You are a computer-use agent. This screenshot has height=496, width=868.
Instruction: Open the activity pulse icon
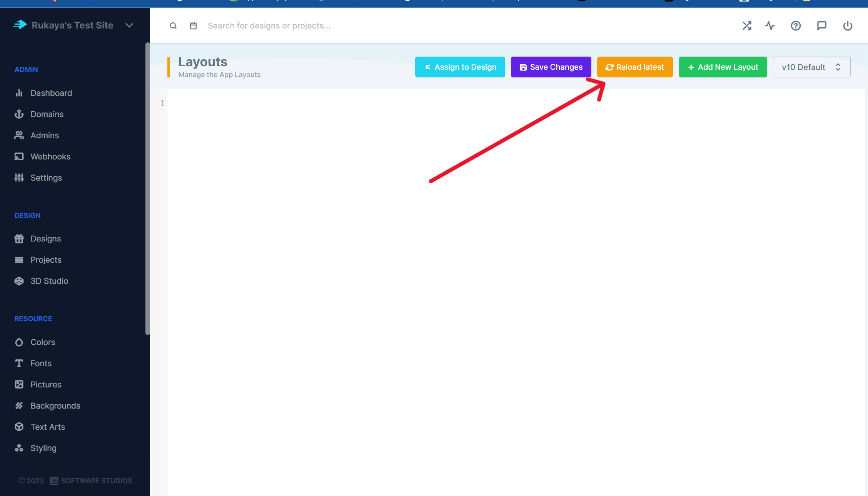(770, 26)
